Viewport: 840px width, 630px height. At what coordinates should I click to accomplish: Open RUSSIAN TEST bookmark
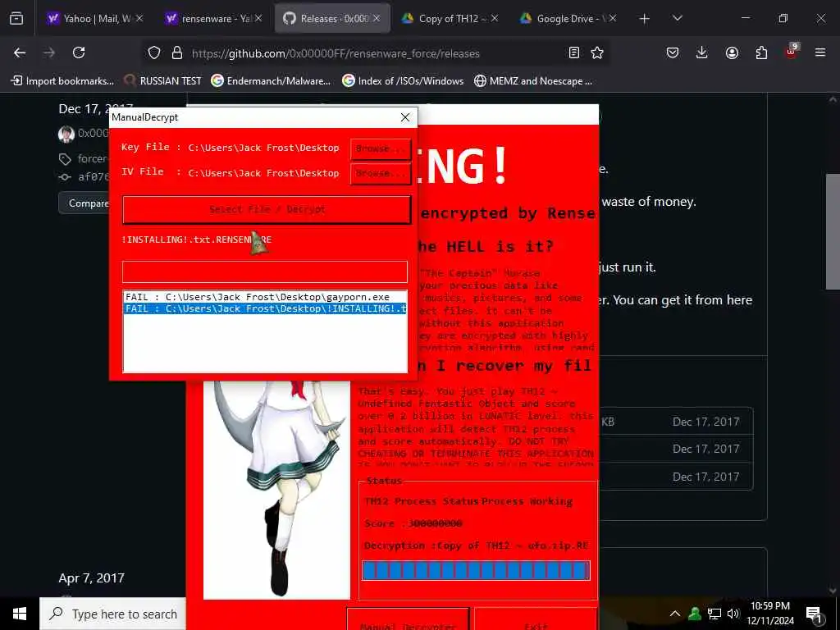pos(163,81)
